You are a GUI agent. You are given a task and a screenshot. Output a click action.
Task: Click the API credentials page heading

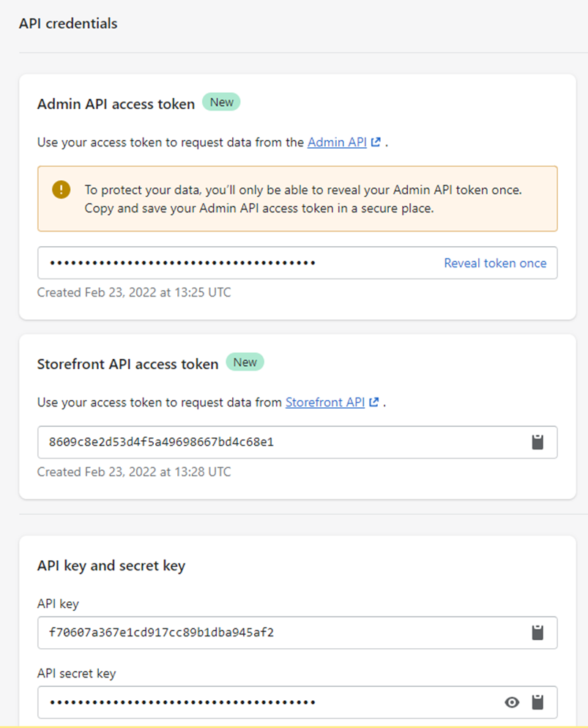click(67, 23)
